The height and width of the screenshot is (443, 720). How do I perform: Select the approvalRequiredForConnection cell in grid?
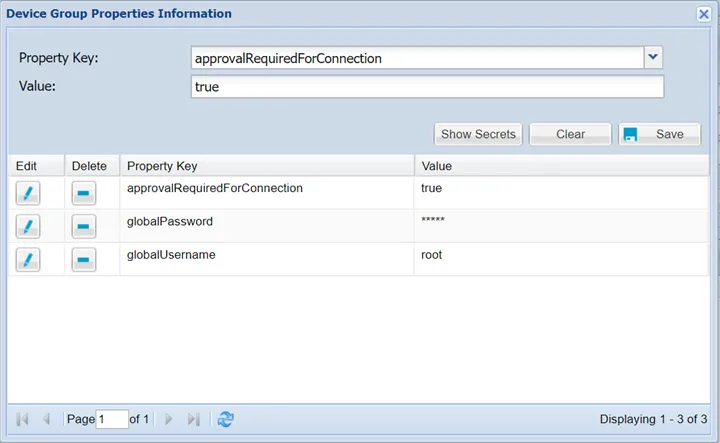click(x=267, y=193)
